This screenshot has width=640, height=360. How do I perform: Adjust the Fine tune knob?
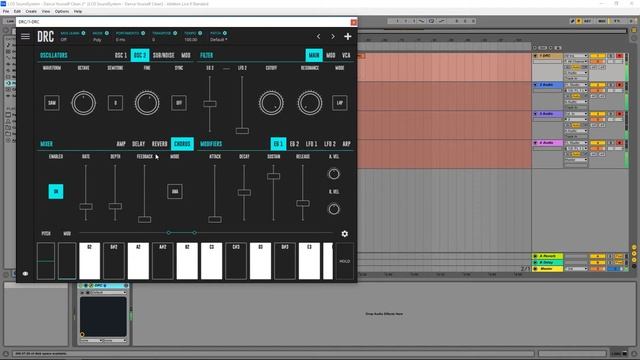pyautogui.click(x=147, y=103)
